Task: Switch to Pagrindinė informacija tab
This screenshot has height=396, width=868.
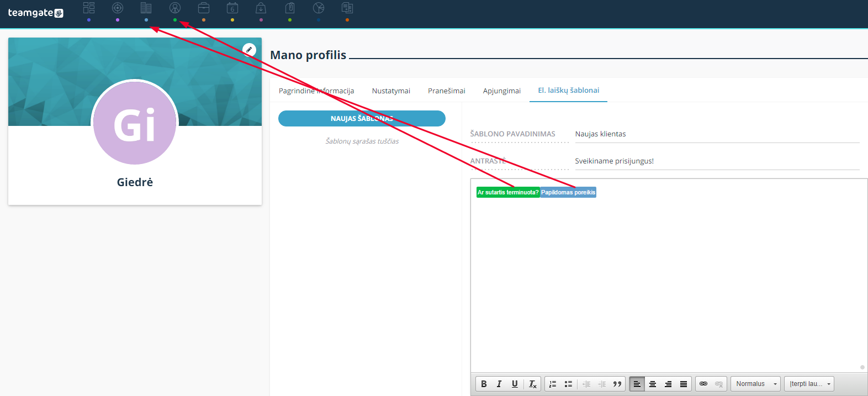Action: (x=316, y=91)
